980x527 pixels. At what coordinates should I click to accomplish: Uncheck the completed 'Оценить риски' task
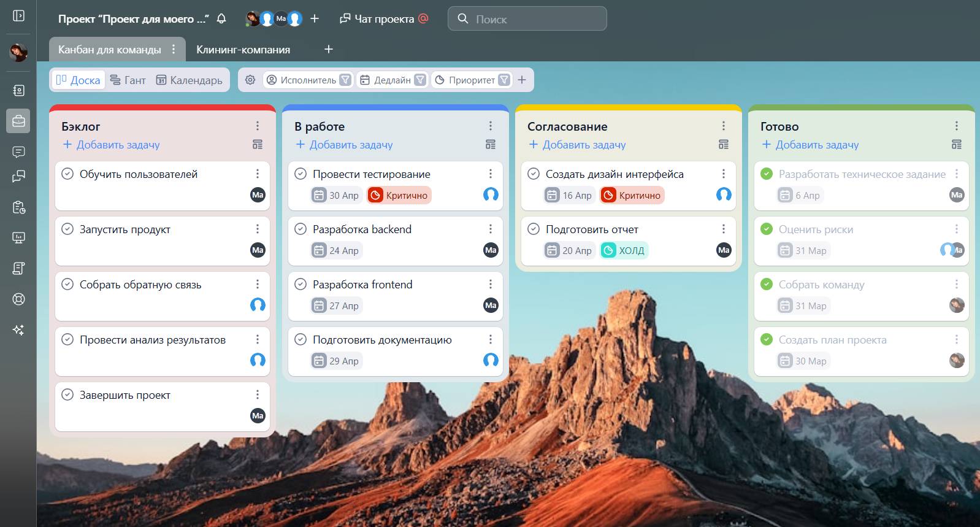pos(767,229)
